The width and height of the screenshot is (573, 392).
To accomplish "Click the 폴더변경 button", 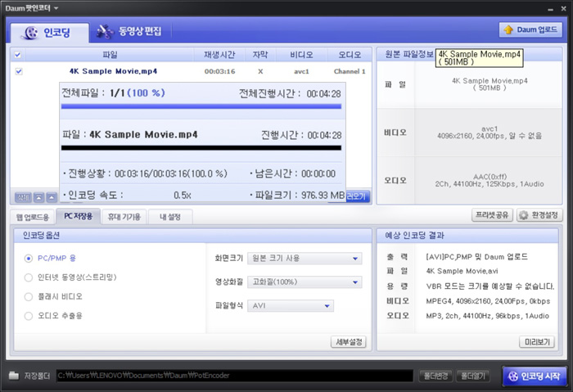I will 435,376.
